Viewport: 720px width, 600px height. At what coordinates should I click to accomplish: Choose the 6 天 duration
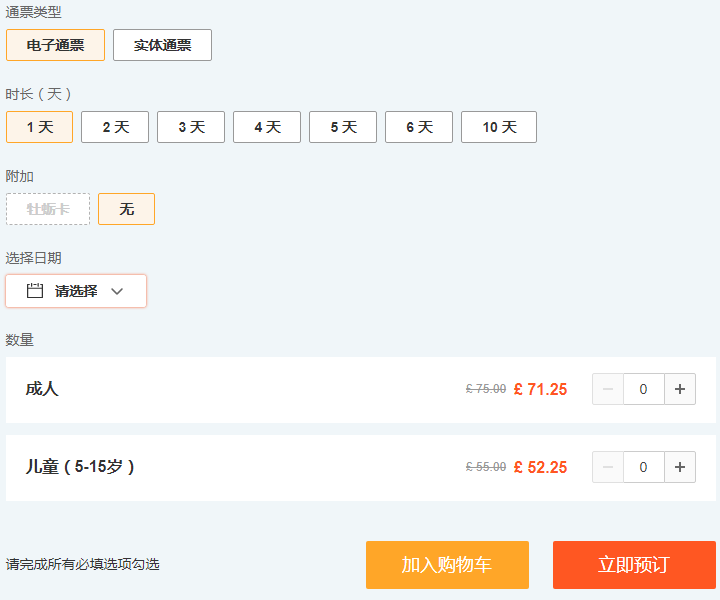[x=419, y=127]
